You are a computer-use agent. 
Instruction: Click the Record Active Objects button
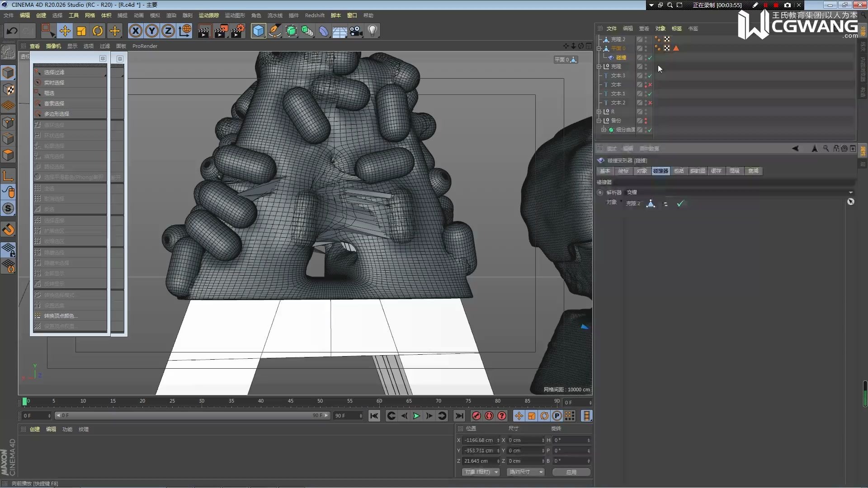(x=476, y=416)
